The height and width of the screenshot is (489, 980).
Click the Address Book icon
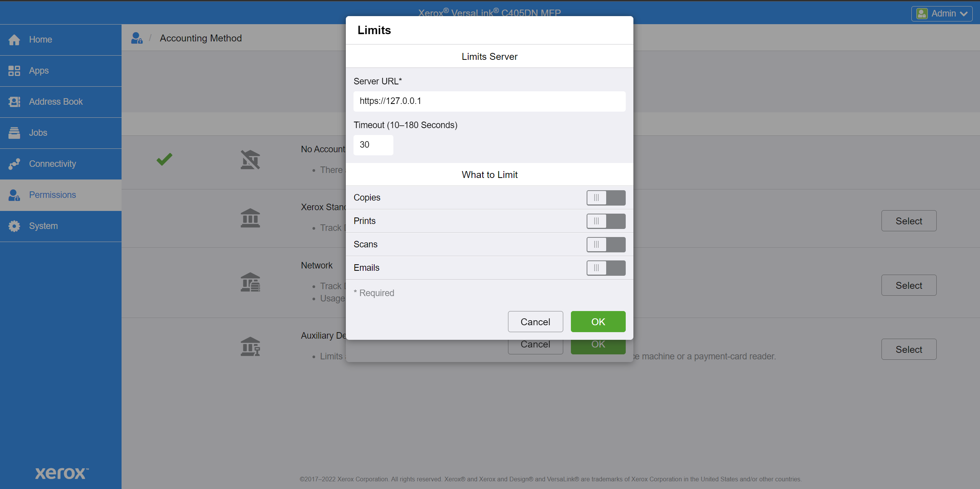(14, 102)
